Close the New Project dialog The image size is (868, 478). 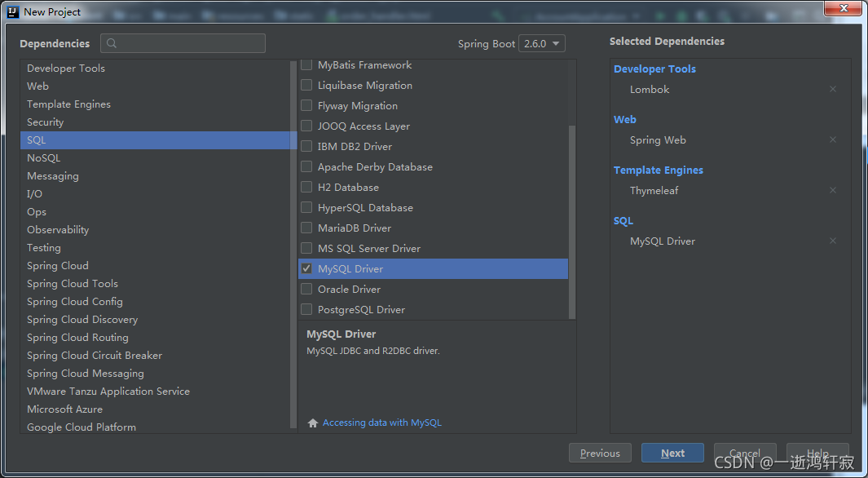tap(844, 8)
